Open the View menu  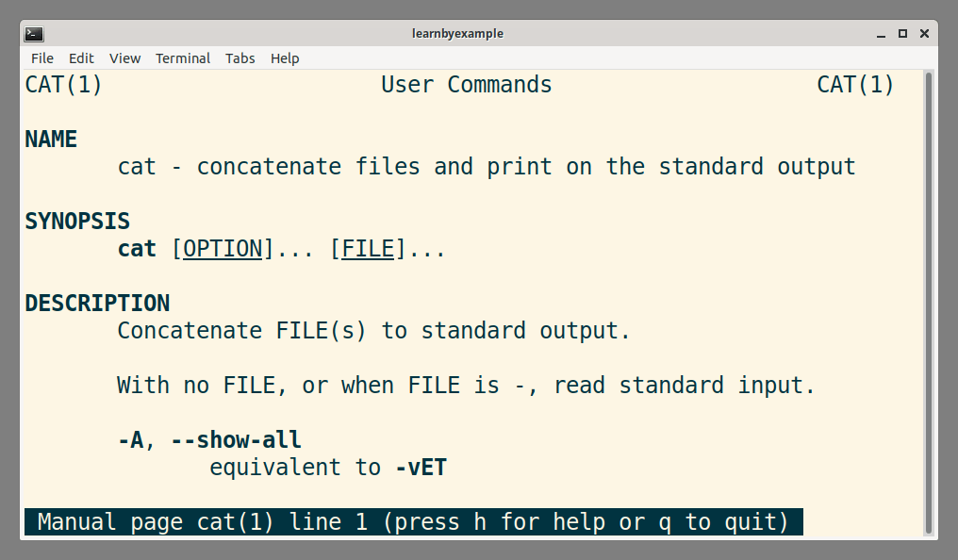click(x=124, y=58)
